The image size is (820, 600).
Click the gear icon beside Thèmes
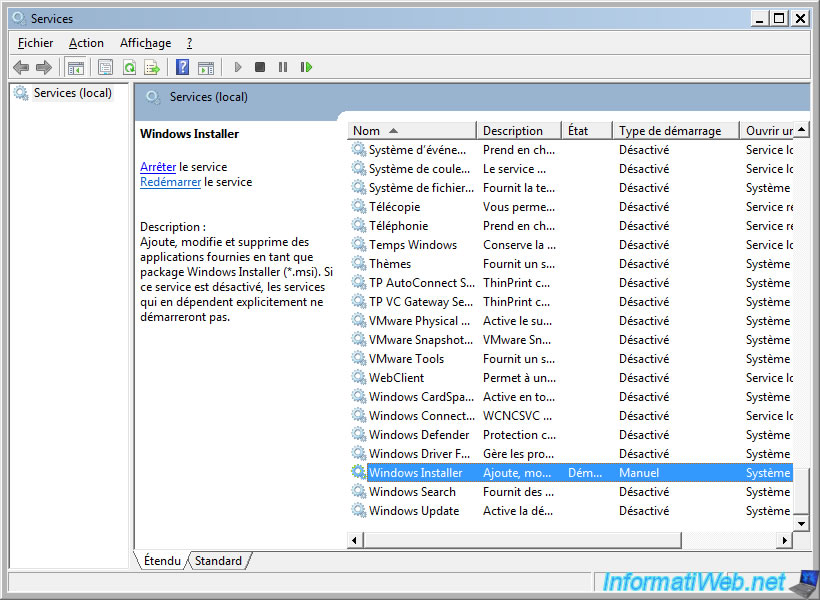tap(359, 264)
